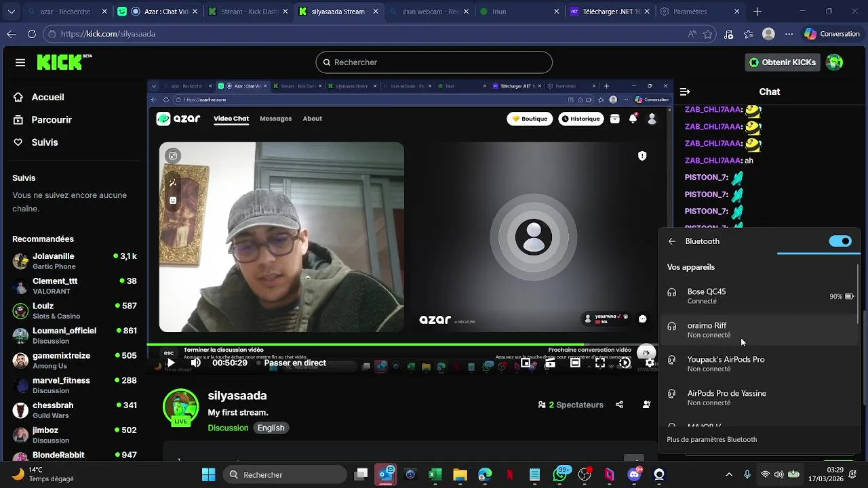
Task: Go back in the browser
Action: click(x=12, y=34)
